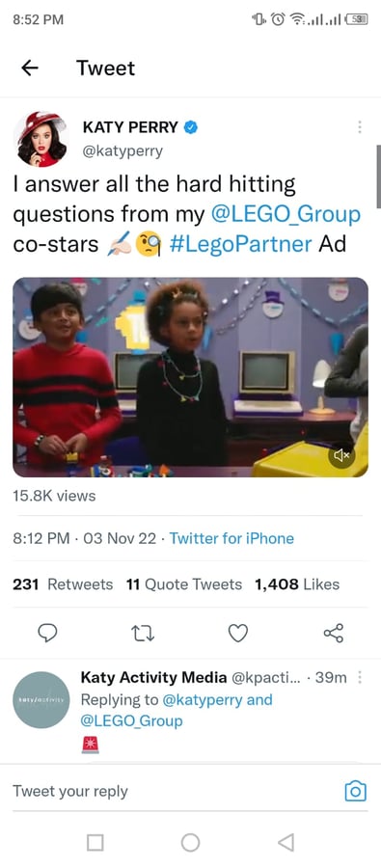The image size is (381, 868).
Task: Open the @LEGO_Group mention link
Action: click(x=286, y=214)
